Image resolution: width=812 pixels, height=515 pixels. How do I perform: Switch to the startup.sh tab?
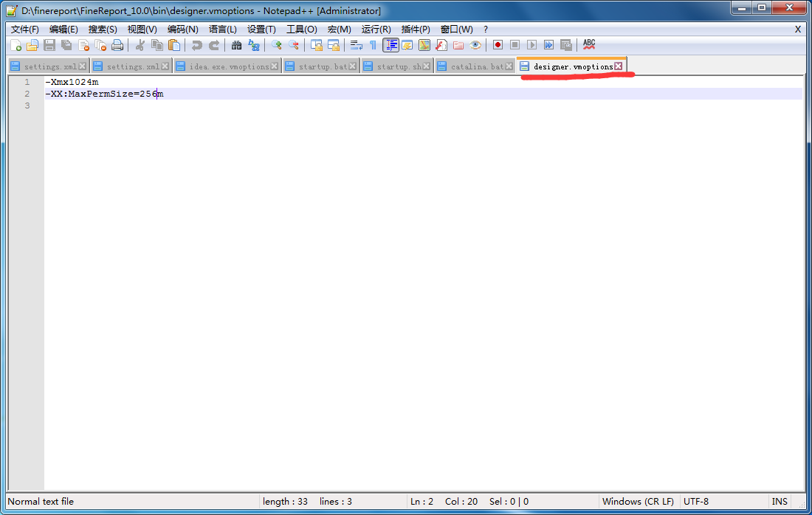pos(398,66)
